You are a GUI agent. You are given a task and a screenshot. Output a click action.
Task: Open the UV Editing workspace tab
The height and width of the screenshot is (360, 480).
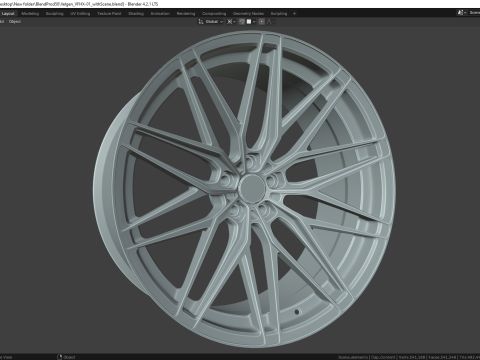80,14
